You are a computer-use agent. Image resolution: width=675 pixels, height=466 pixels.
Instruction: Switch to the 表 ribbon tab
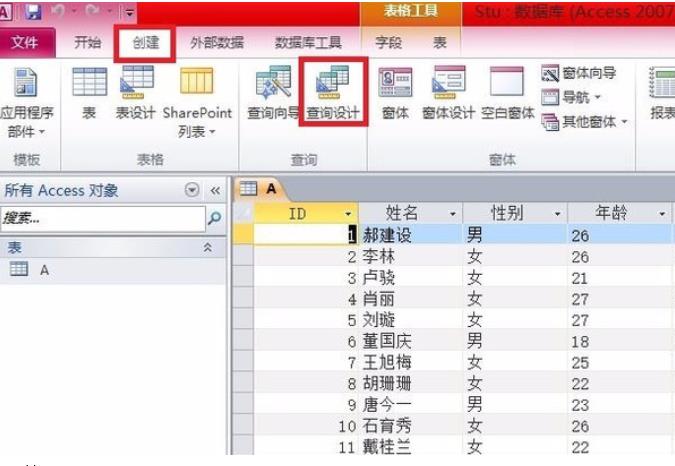pyautogui.click(x=440, y=43)
